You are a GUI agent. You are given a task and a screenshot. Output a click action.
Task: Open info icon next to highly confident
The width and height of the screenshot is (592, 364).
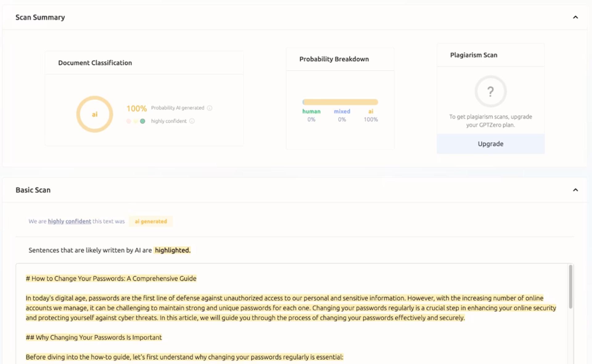[192, 121]
